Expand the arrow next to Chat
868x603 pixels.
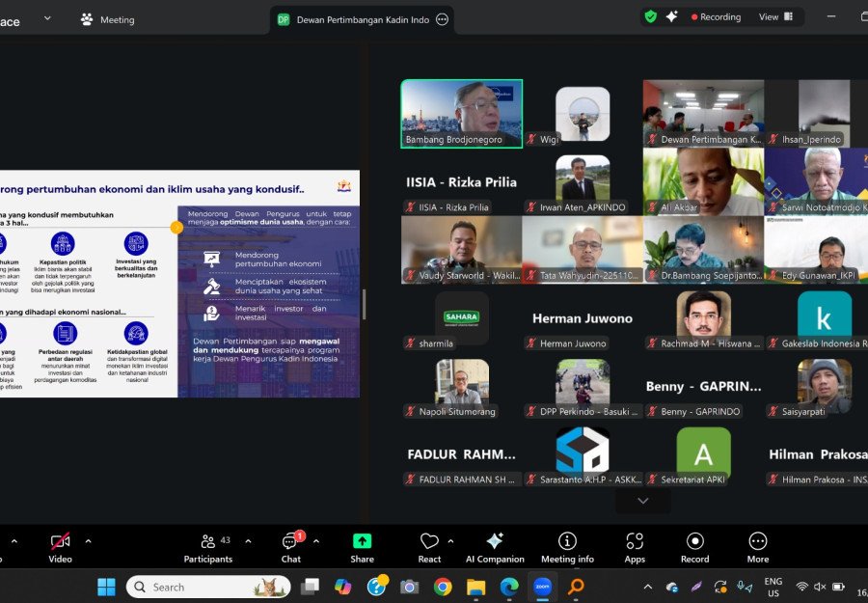[x=316, y=541]
